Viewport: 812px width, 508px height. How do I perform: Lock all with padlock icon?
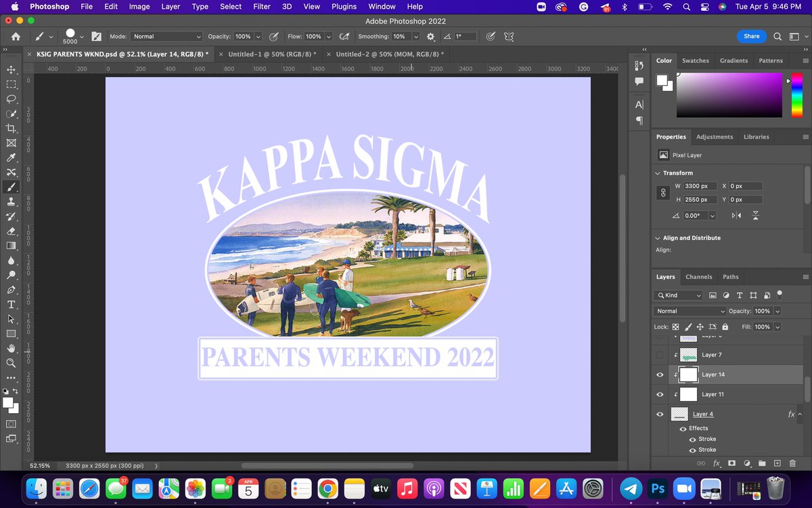tap(725, 326)
